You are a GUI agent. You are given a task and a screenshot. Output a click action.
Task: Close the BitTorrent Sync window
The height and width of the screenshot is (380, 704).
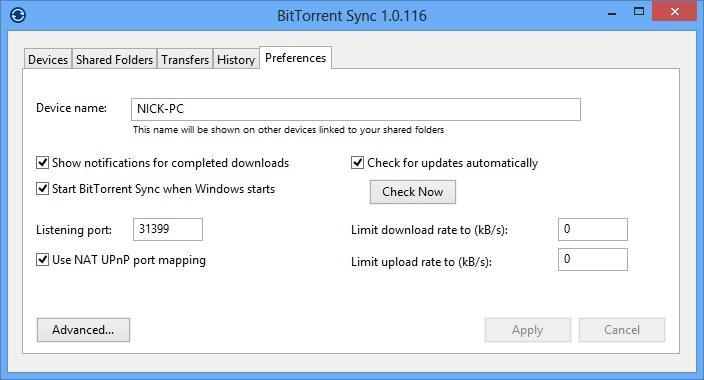(x=674, y=12)
